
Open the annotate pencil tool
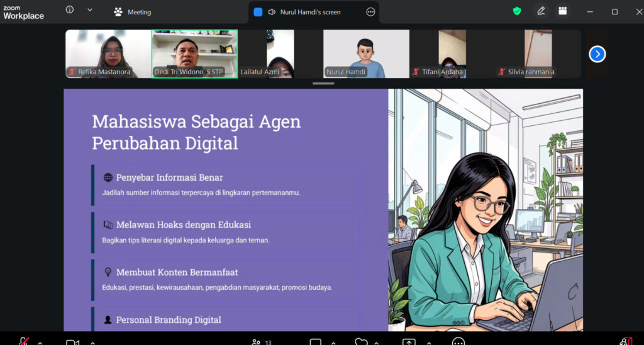tap(541, 11)
